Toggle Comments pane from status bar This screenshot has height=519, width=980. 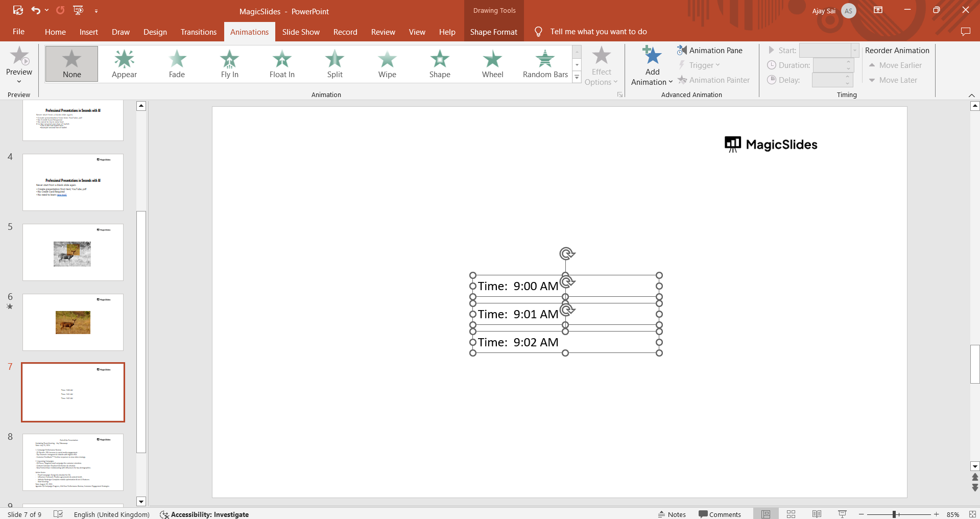coord(720,514)
